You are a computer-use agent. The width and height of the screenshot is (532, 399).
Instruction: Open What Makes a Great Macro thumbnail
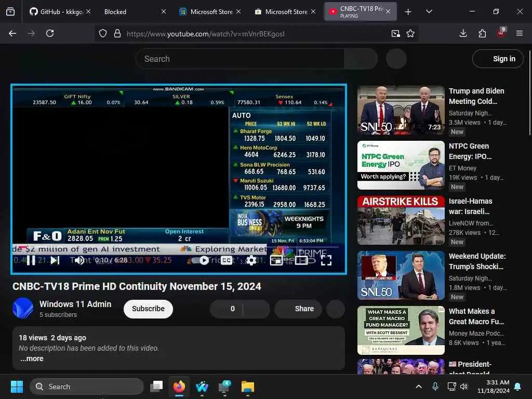tap(401, 330)
